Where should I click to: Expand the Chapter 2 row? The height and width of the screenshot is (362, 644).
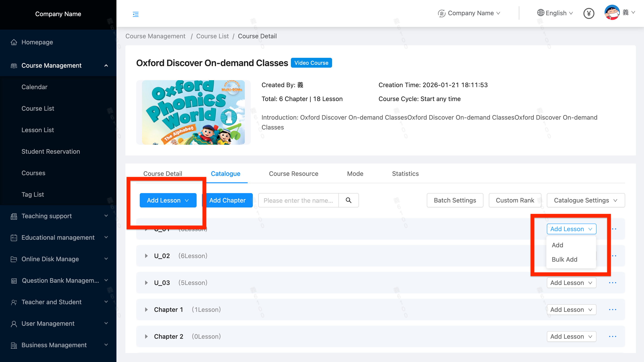coord(146,336)
